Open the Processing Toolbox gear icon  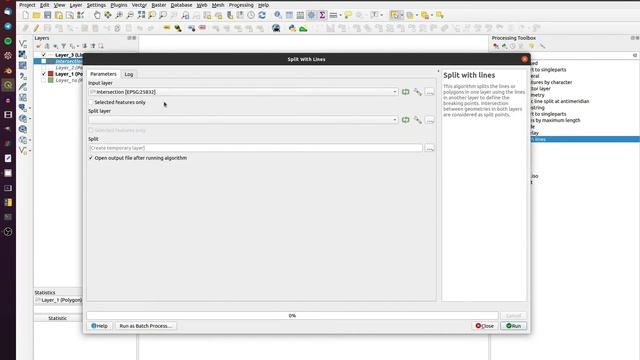click(311, 15)
